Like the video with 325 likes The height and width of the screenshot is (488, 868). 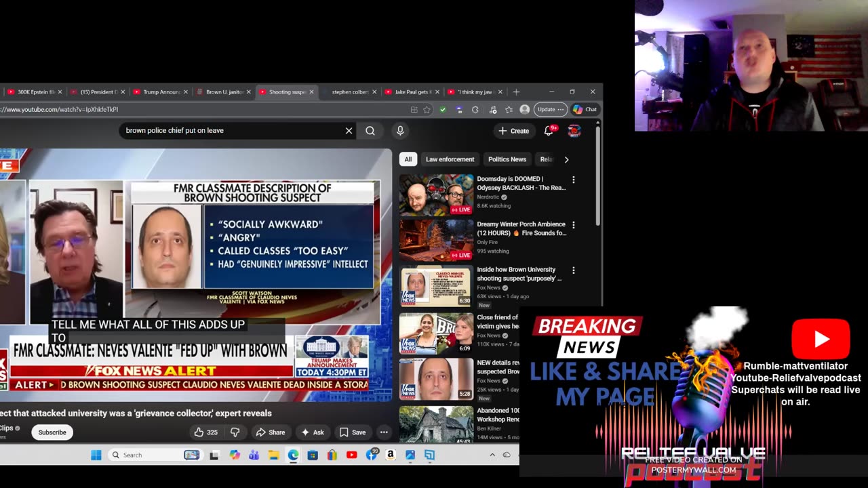(x=206, y=432)
